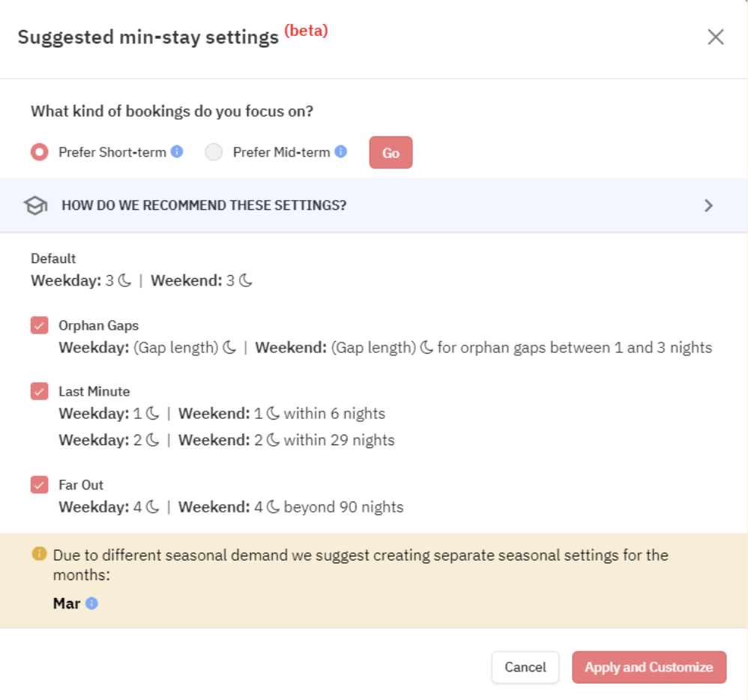The height and width of the screenshot is (700, 748).
Task: Click the beta label in the title
Action: (x=306, y=30)
